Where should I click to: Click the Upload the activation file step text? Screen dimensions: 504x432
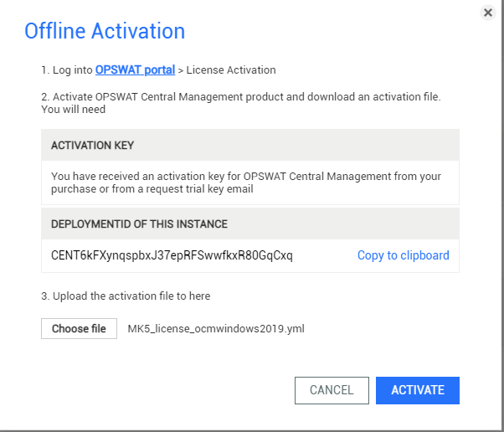(126, 296)
